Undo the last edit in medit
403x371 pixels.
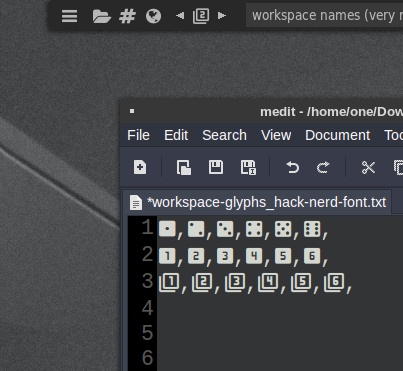tap(292, 167)
